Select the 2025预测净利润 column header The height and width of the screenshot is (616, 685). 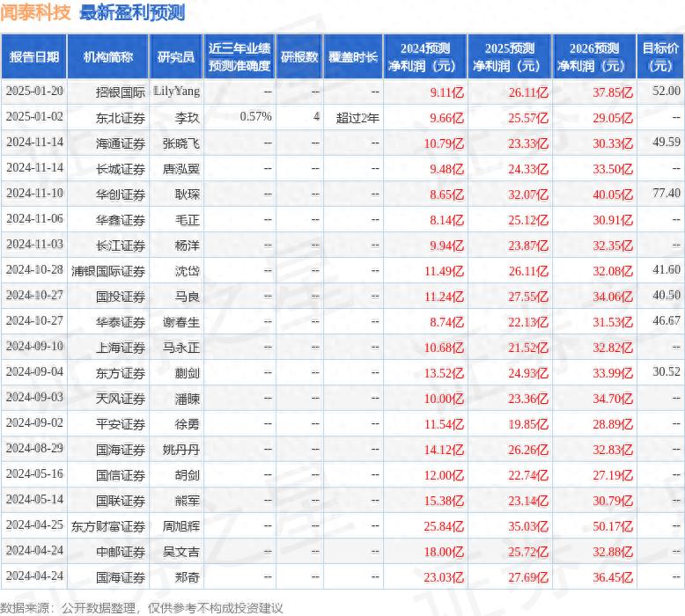pyautogui.click(x=510, y=56)
